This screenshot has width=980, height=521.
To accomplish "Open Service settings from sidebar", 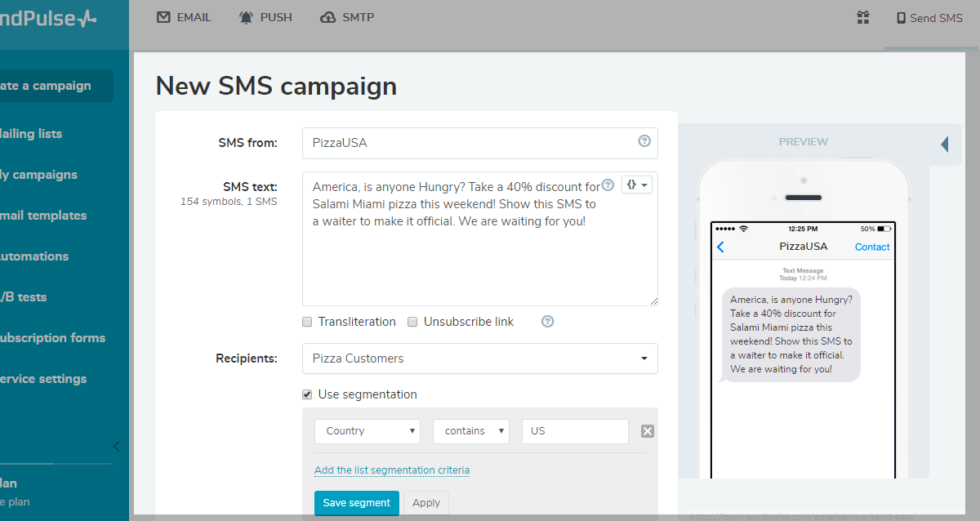I will (42, 378).
